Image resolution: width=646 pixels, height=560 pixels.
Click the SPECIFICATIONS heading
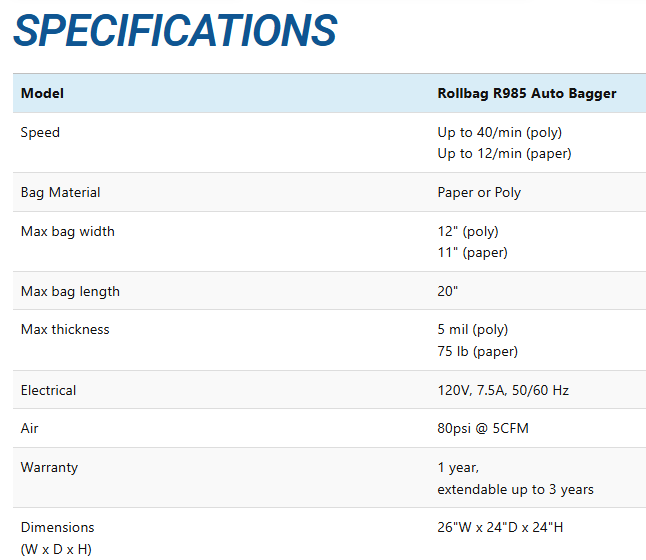click(174, 31)
